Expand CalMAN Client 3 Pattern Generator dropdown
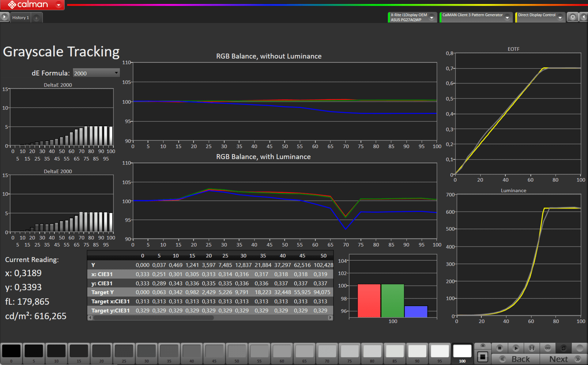This screenshot has width=588, height=365. coord(507,17)
